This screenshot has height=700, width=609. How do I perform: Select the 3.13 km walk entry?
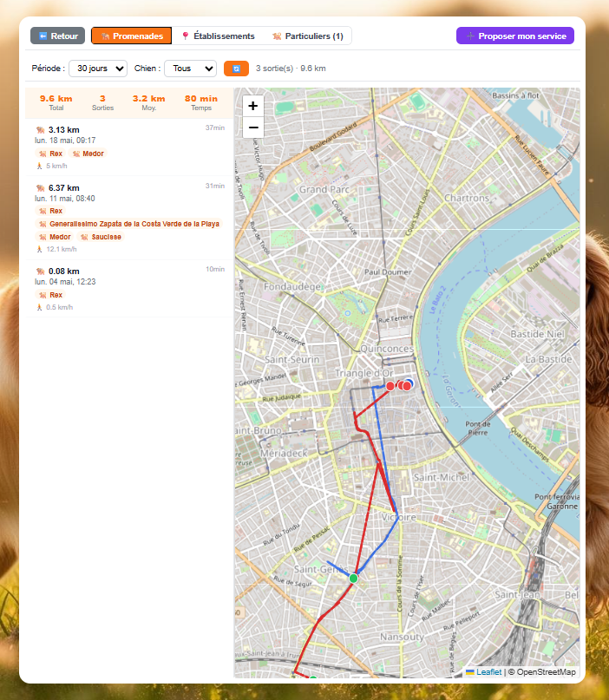click(129, 147)
